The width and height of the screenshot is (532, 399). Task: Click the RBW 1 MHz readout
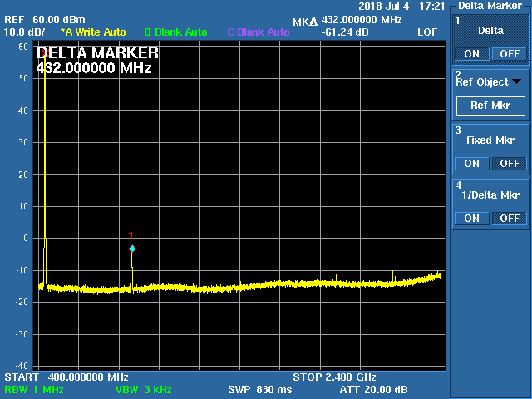tap(34, 390)
